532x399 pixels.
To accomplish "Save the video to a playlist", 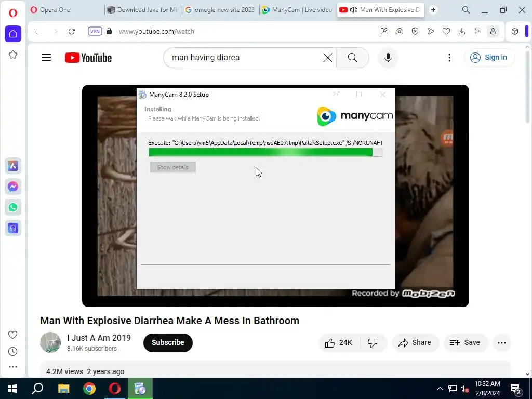I will click(465, 343).
